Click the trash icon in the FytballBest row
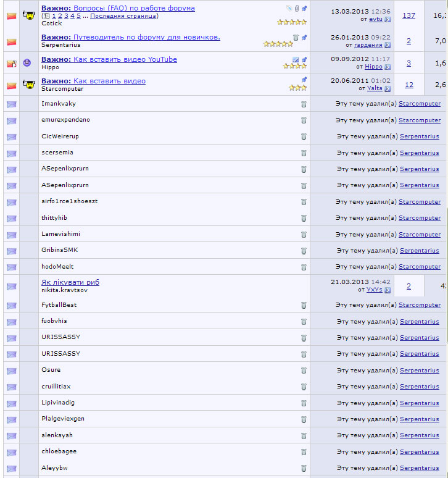Screen dimensions: 448x478 pos(304,306)
